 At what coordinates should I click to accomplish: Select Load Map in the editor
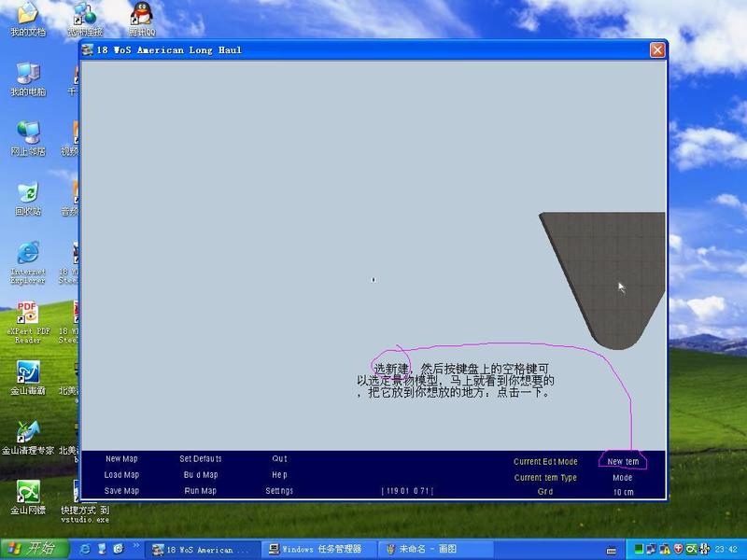[x=121, y=475]
